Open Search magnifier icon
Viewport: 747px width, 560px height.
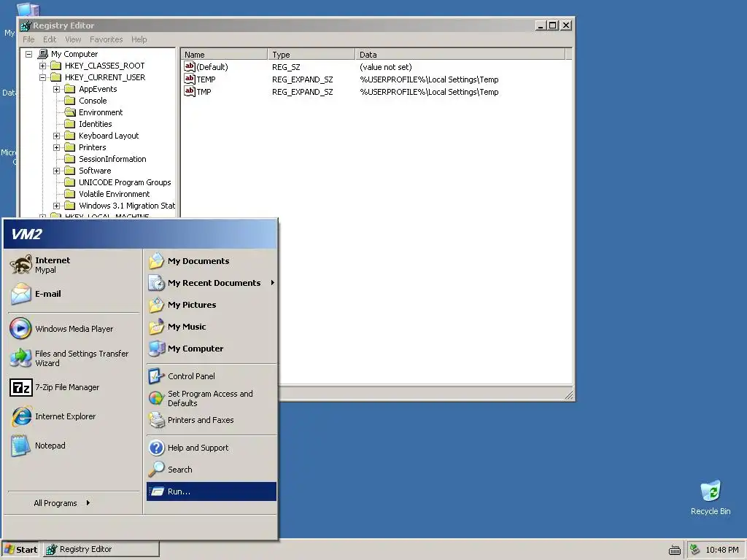click(x=156, y=470)
